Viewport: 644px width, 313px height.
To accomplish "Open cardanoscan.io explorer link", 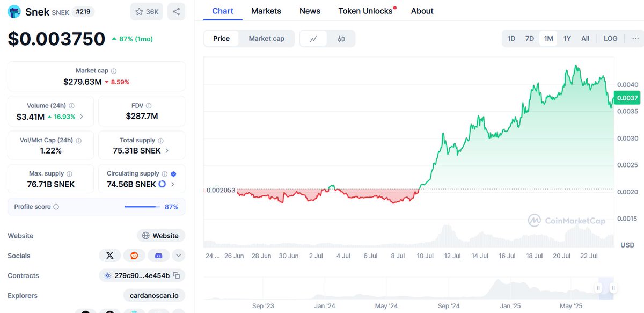I will tap(154, 295).
